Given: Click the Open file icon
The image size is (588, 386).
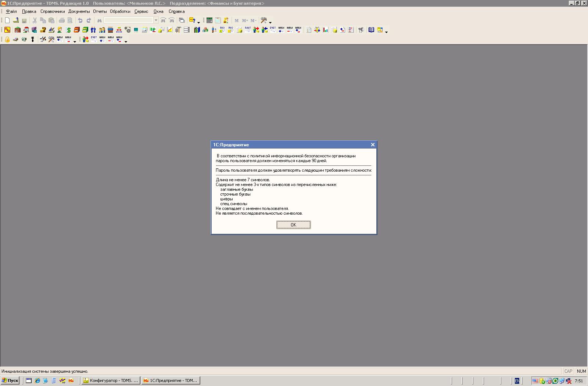Looking at the screenshot, I should click(x=16, y=20).
